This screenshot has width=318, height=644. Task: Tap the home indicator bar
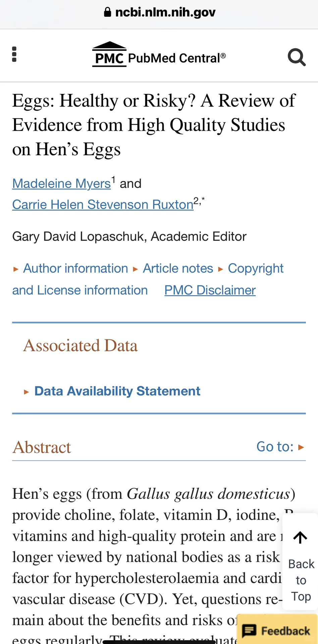click(x=159, y=642)
